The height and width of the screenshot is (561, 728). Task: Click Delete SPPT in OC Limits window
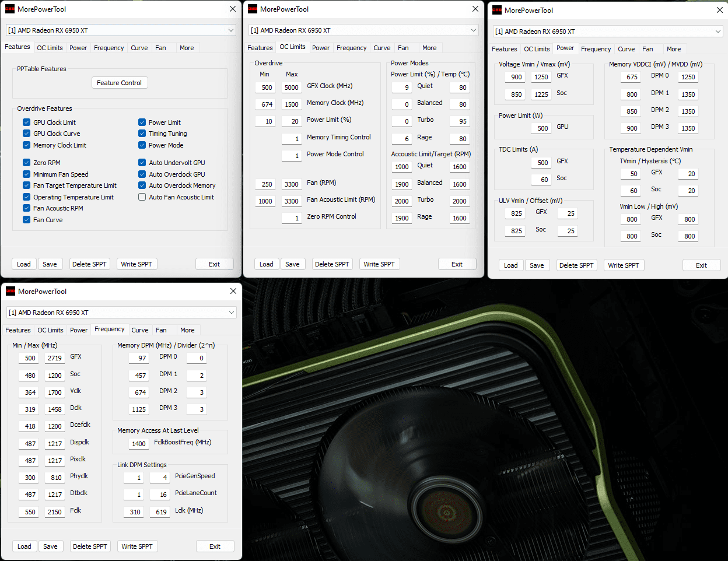pyautogui.click(x=332, y=264)
